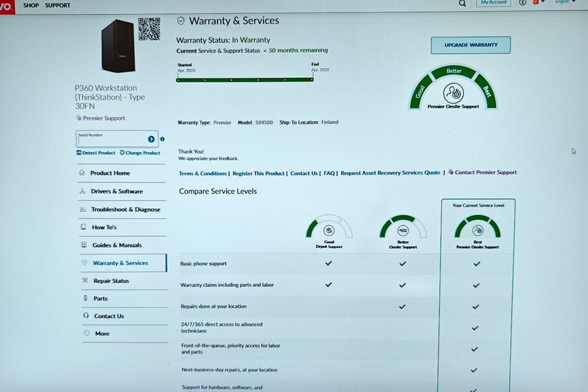Viewport: 588px width, 392px height.
Task: Click the Lenovo logo in header
Action: pyautogui.click(x=7, y=7)
